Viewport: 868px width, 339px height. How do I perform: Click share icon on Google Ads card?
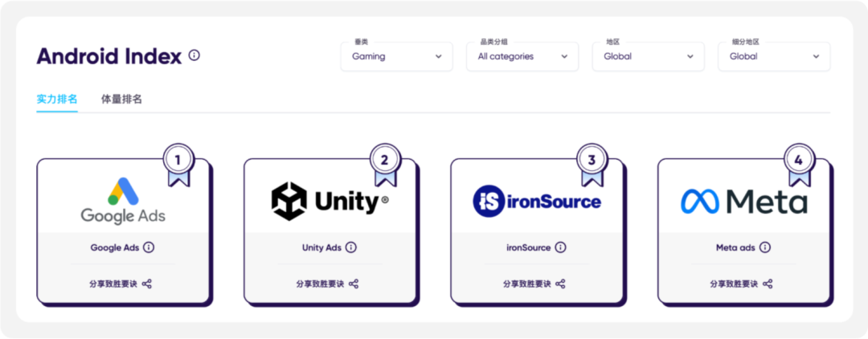click(147, 284)
